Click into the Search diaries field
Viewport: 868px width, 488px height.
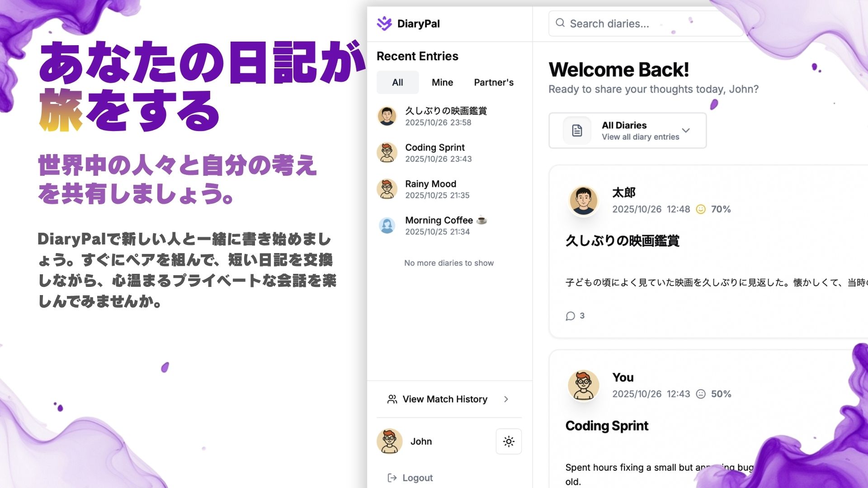[x=633, y=23]
